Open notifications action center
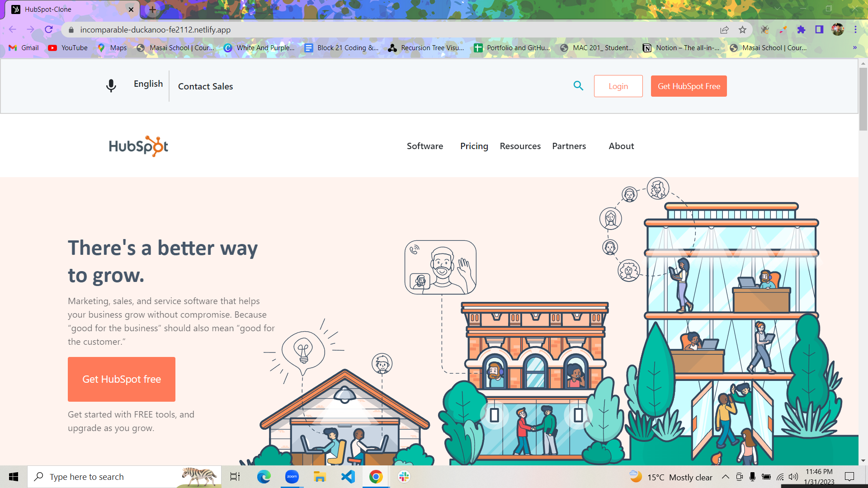Image resolution: width=868 pixels, height=488 pixels. point(849,477)
